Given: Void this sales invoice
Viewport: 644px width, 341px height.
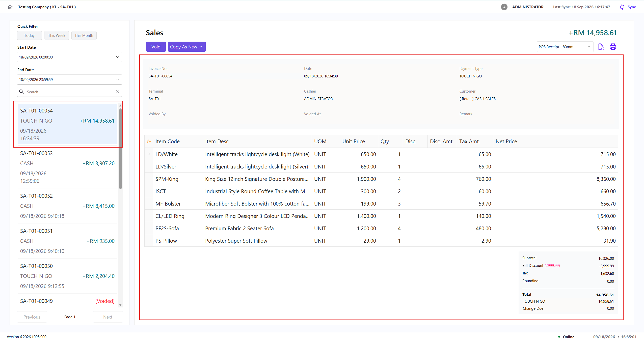Looking at the screenshot, I should 156,47.
